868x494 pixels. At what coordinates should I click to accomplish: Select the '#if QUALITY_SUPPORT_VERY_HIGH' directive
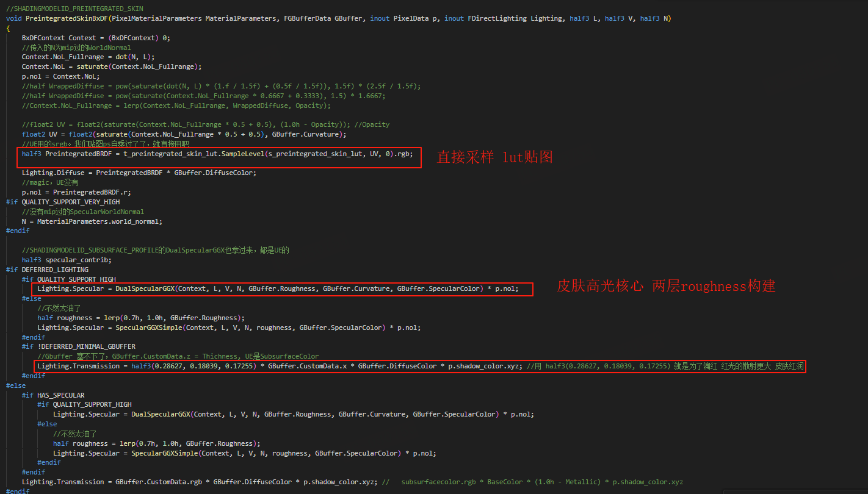63,202
